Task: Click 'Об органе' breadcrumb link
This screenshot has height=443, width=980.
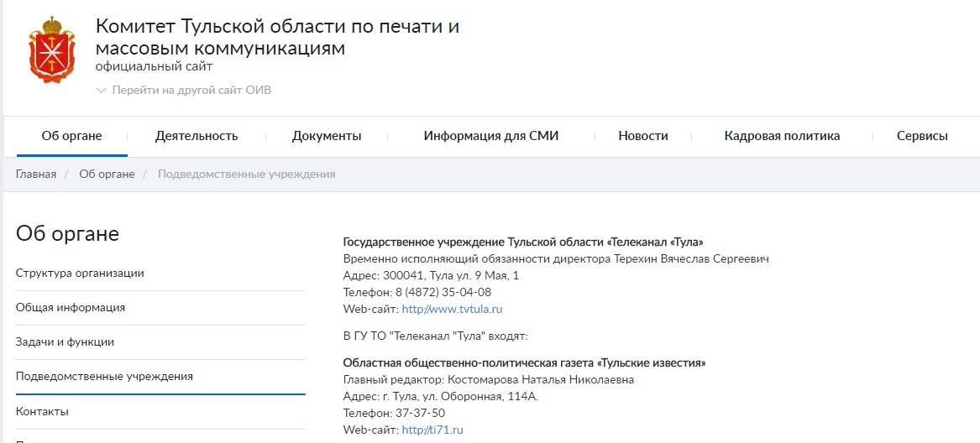Action: pos(107,174)
